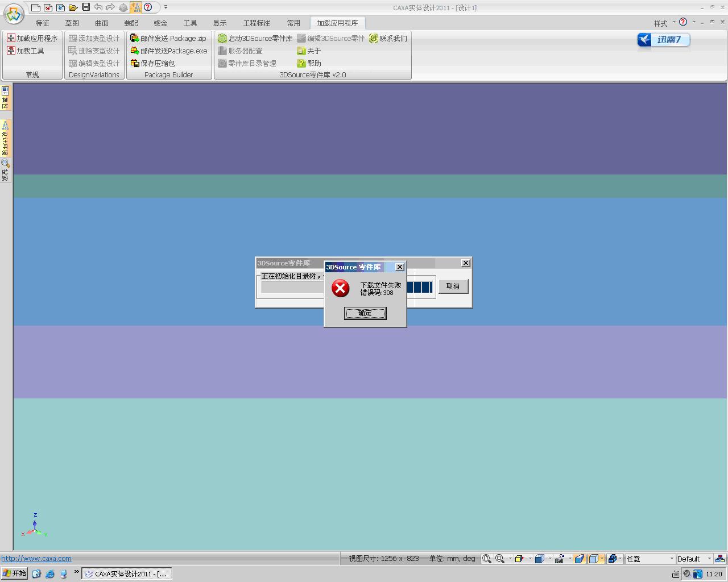
Task: Click the yellow box view tool icon
Action: click(x=519, y=559)
